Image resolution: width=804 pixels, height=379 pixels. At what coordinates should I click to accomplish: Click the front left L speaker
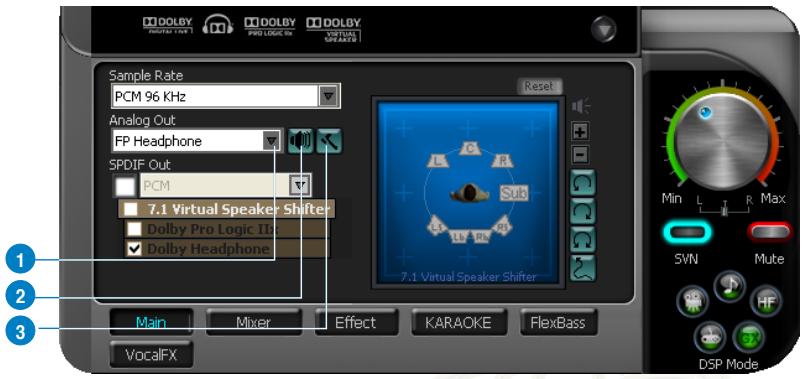point(437,161)
